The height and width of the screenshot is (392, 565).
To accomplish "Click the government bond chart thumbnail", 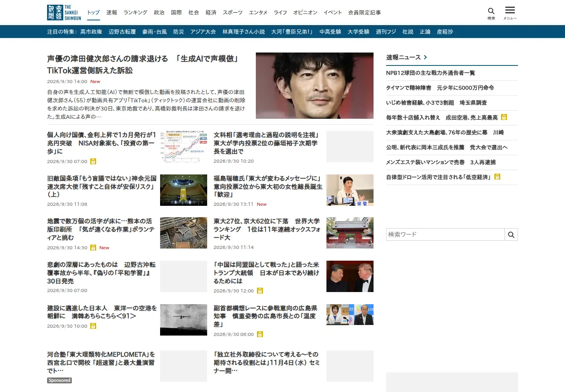I will point(184,147).
